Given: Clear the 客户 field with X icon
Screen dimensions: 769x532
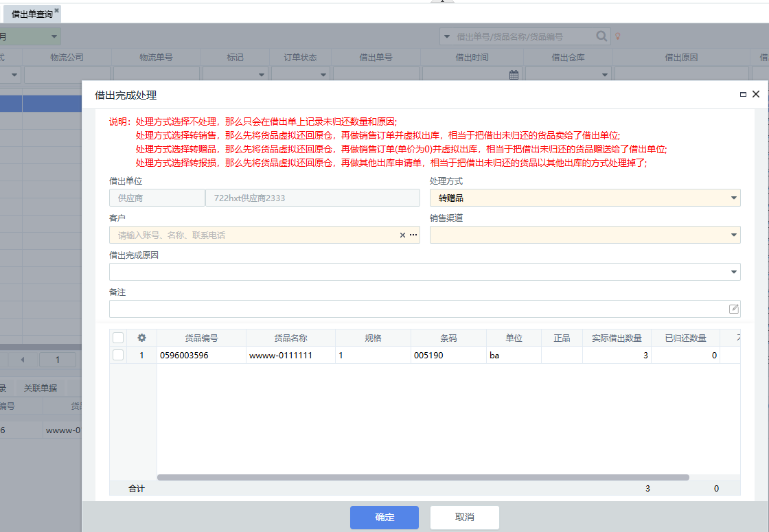Looking at the screenshot, I should coord(403,235).
